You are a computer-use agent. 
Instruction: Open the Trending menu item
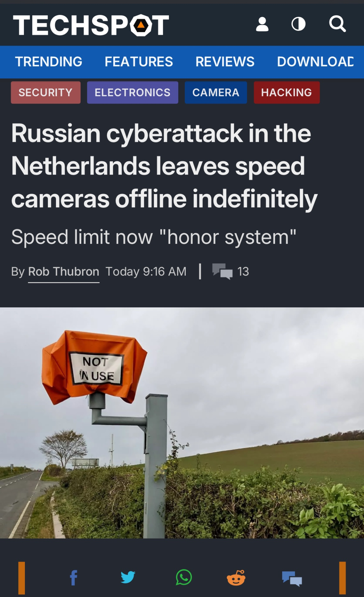point(49,62)
